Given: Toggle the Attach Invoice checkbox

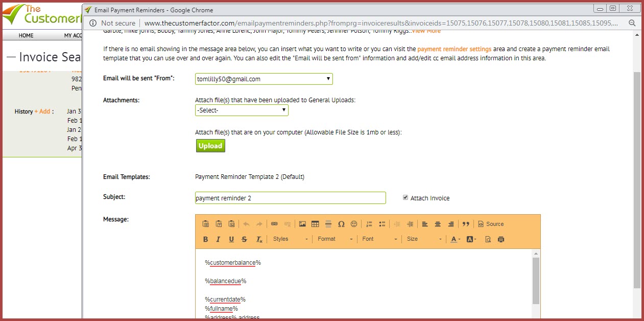Looking at the screenshot, I should 406,198.
